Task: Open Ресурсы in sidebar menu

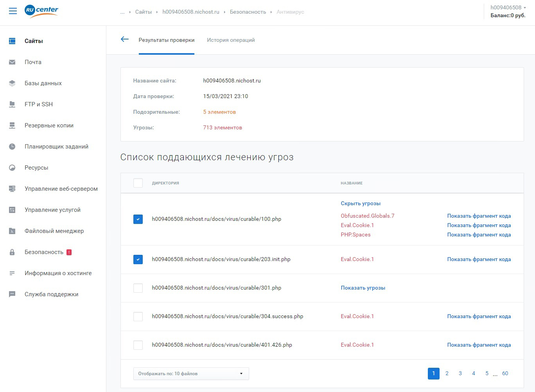Action: point(36,168)
